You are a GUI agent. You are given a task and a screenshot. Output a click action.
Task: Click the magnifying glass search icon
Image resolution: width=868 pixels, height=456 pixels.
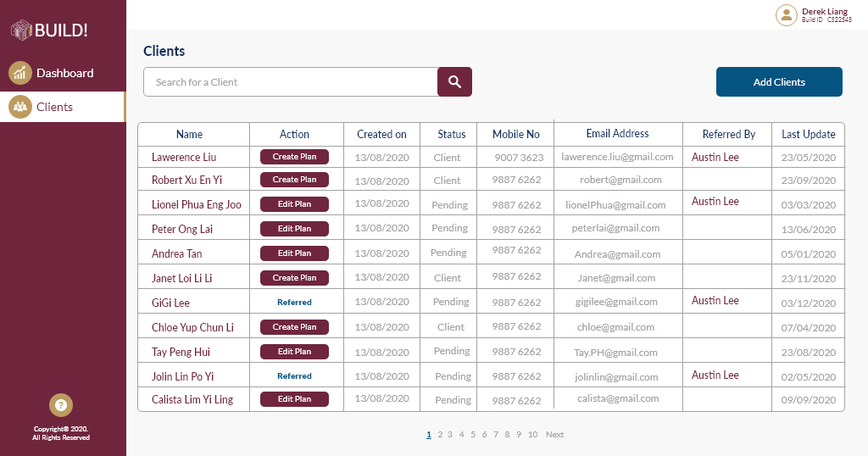tap(454, 82)
